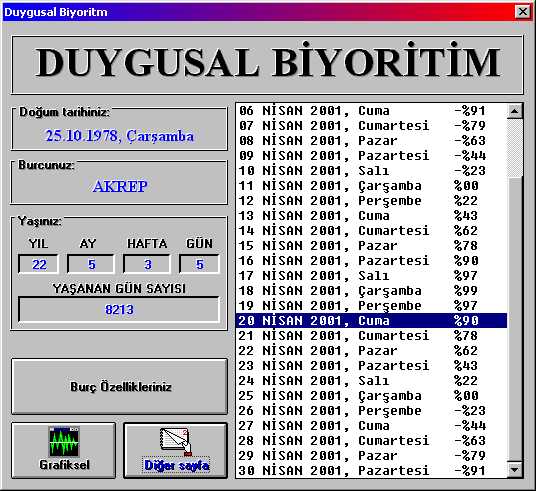
Task: Select row 08 NİSAN 2001, Pazar
Action: coord(372,141)
